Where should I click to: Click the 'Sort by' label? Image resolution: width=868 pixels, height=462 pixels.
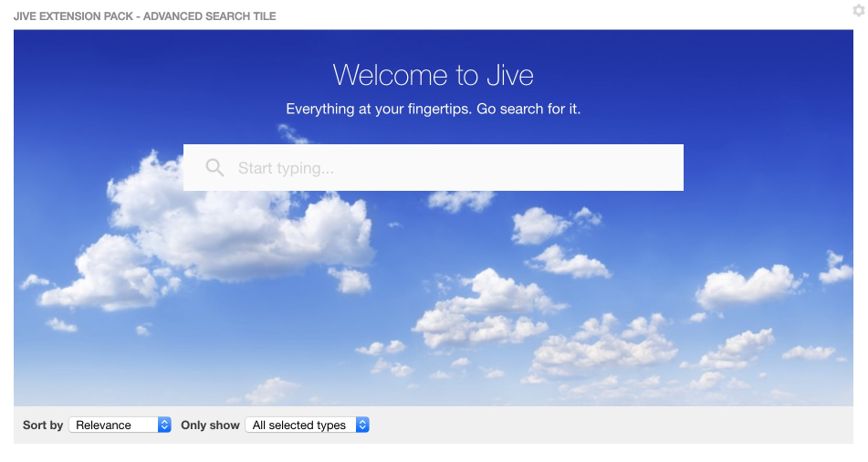click(43, 425)
